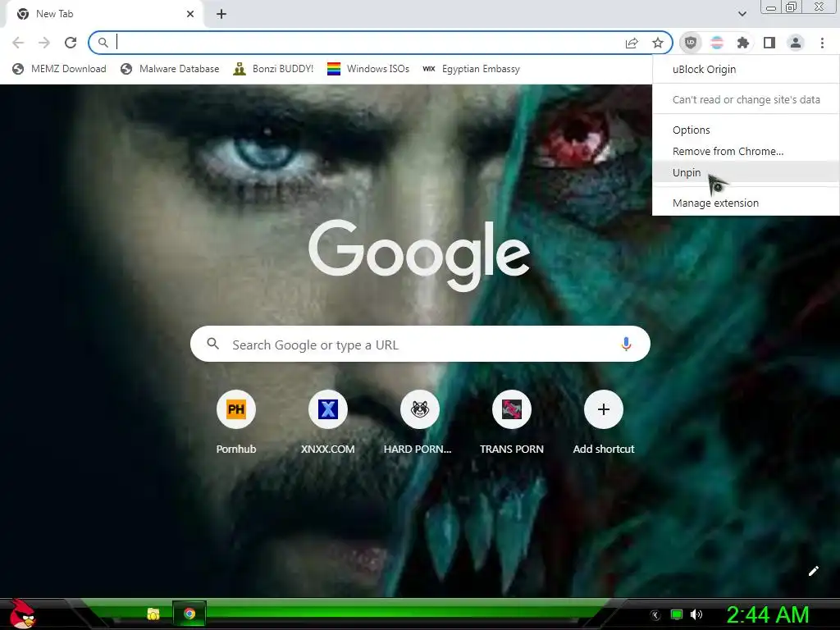Toggle the browser side panel
Viewport: 840px width, 630px height.
[x=769, y=43]
